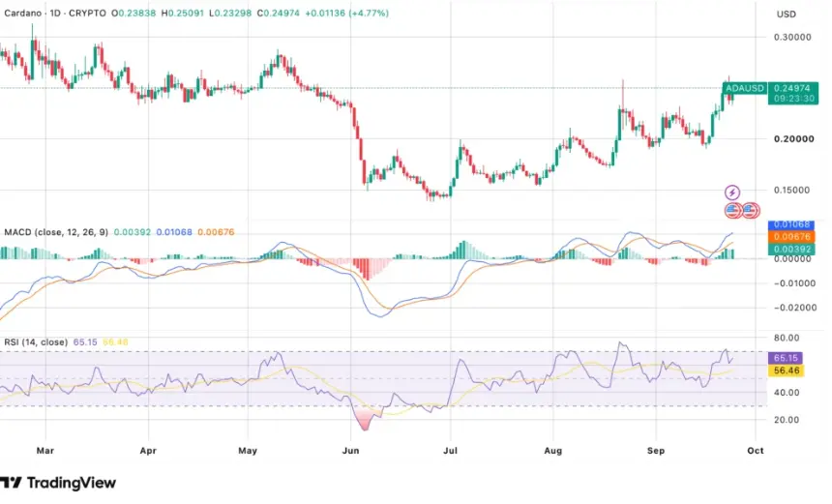Click the opening price value O0.23838
The height and width of the screenshot is (504, 832).
pyautogui.click(x=134, y=14)
